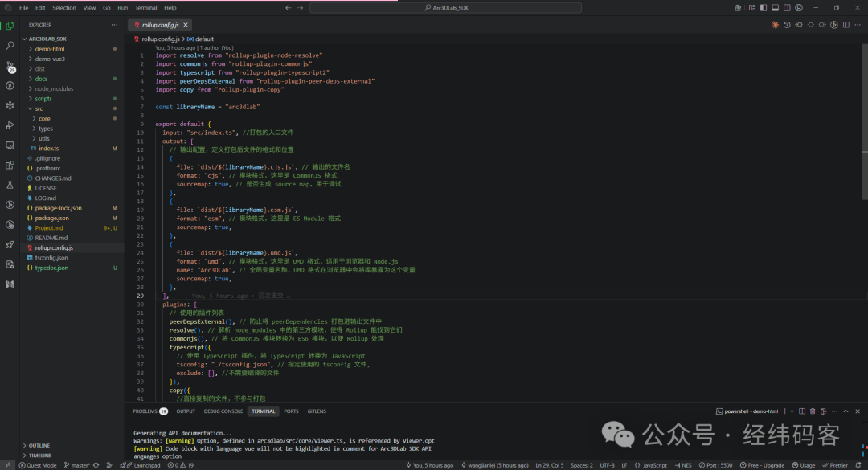Open the Search view in activity bar
Image resolution: width=868 pixels, height=470 pixels.
tap(10, 46)
